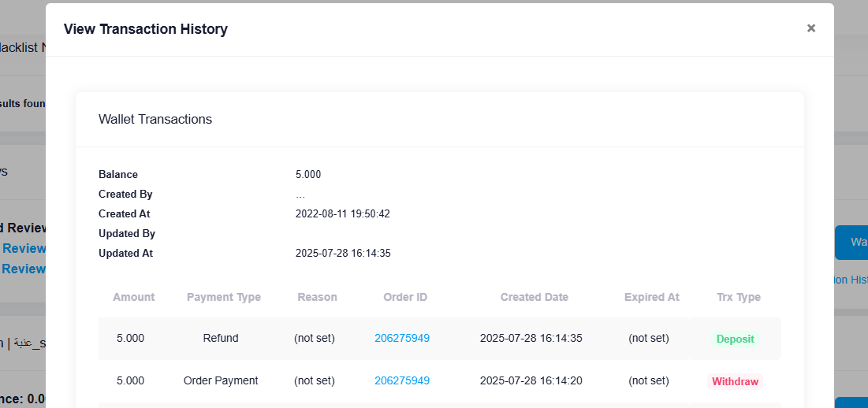Screen dimensions: 868x408
Task: Select the Order Payment cell
Action: click(221, 380)
